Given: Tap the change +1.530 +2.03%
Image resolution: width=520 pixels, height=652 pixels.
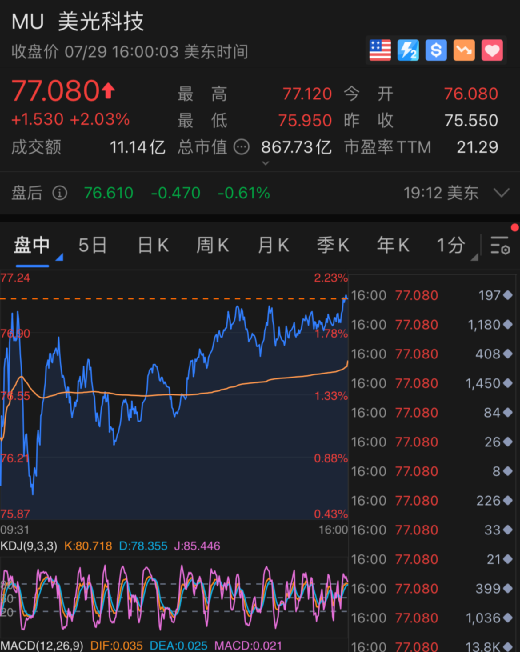Looking at the screenshot, I should [x=71, y=120].
